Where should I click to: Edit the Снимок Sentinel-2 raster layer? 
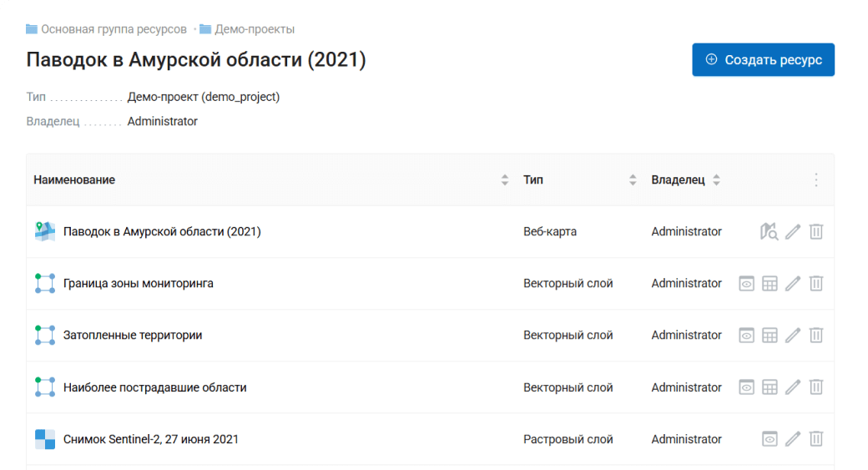[793, 439]
